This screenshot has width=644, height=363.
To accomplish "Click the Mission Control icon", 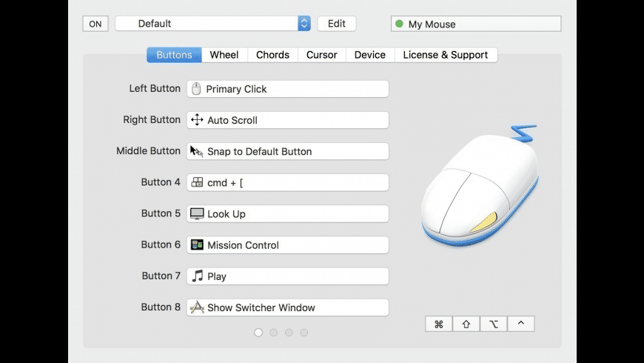I will [x=197, y=244].
